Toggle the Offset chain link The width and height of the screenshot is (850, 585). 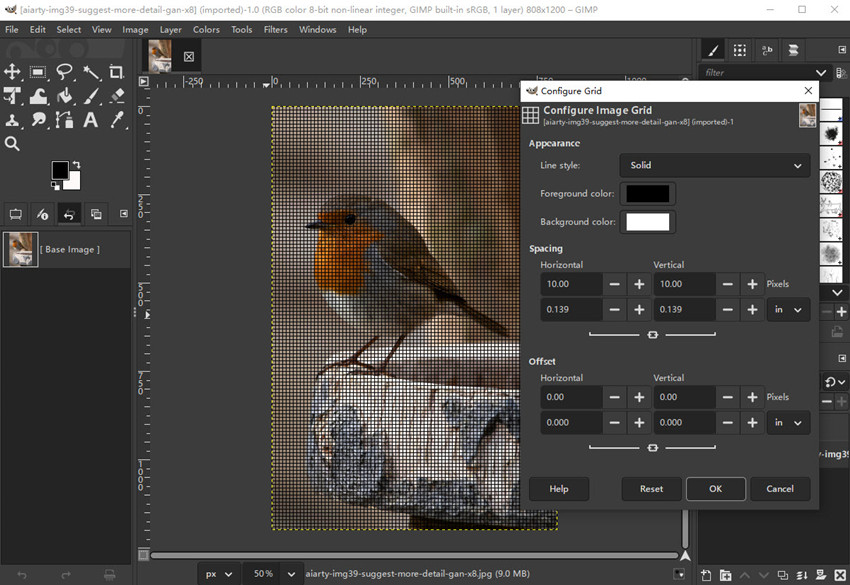[653, 447]
